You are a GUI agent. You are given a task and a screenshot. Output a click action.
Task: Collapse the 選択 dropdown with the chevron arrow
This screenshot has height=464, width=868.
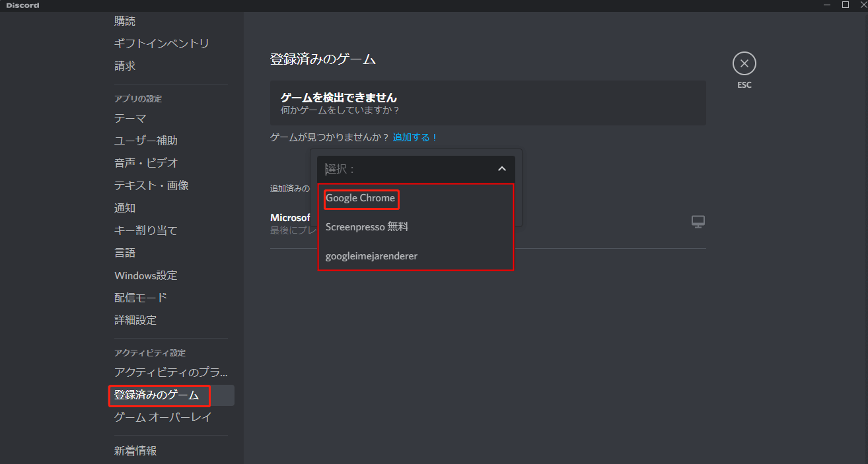(501, 168)
